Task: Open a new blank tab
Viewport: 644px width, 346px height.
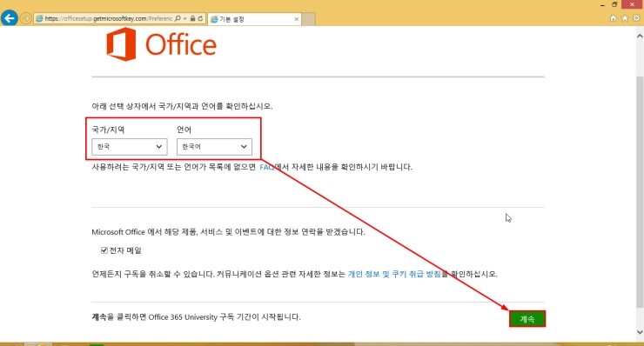Action: tap(309, 19)
